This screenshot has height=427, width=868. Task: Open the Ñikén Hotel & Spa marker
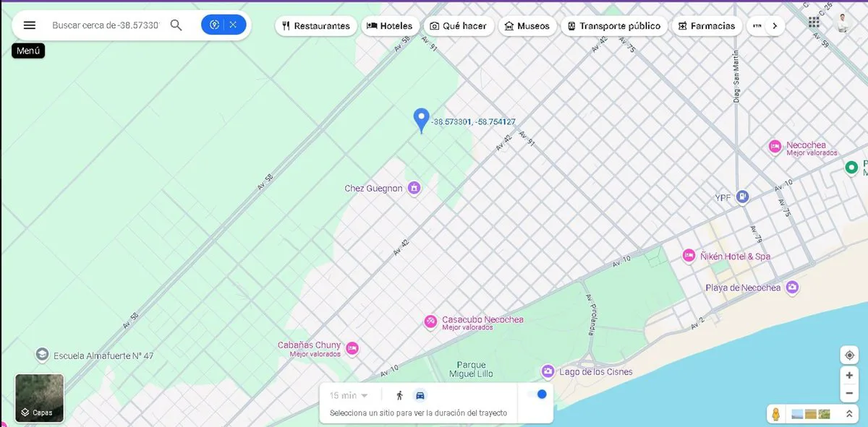689,256
